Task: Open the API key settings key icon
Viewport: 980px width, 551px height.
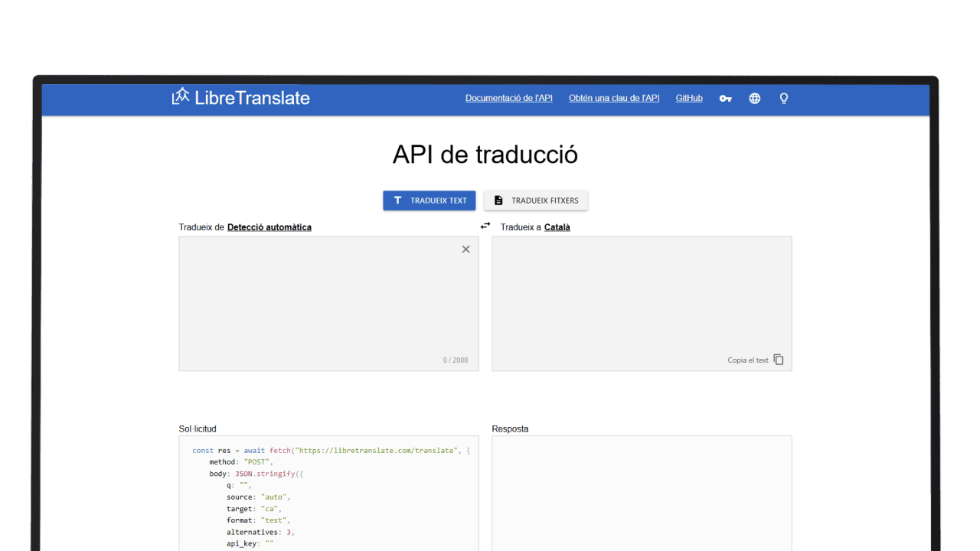Action: pos(725,99)
